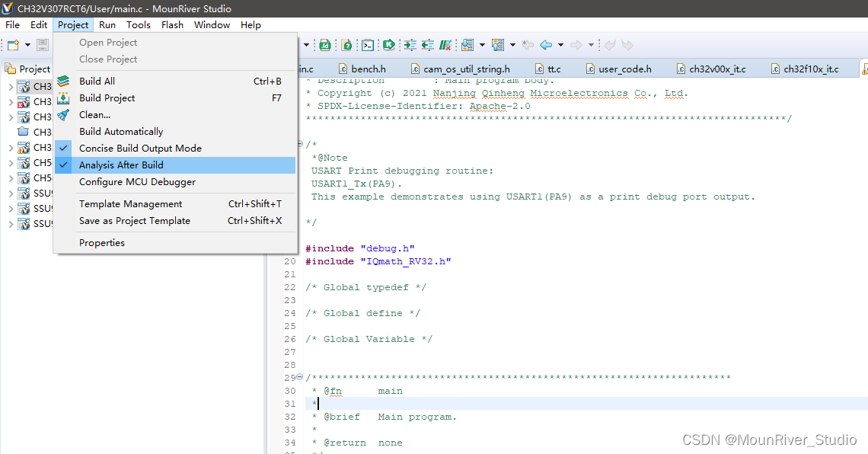The height and width of the screenshot is (454, 868).
Task: Select Build Project menu entry
Action: [x=175, y=98]
